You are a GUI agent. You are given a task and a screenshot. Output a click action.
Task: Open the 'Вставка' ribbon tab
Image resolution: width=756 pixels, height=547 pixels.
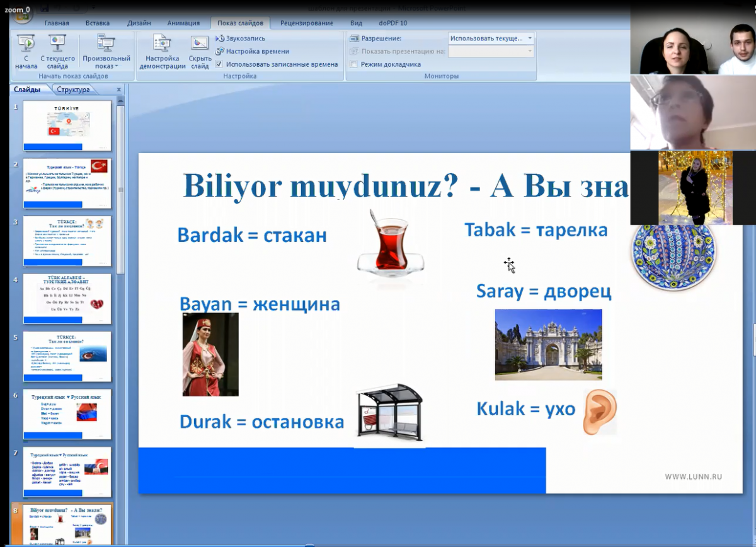click(x=98, y=23)
